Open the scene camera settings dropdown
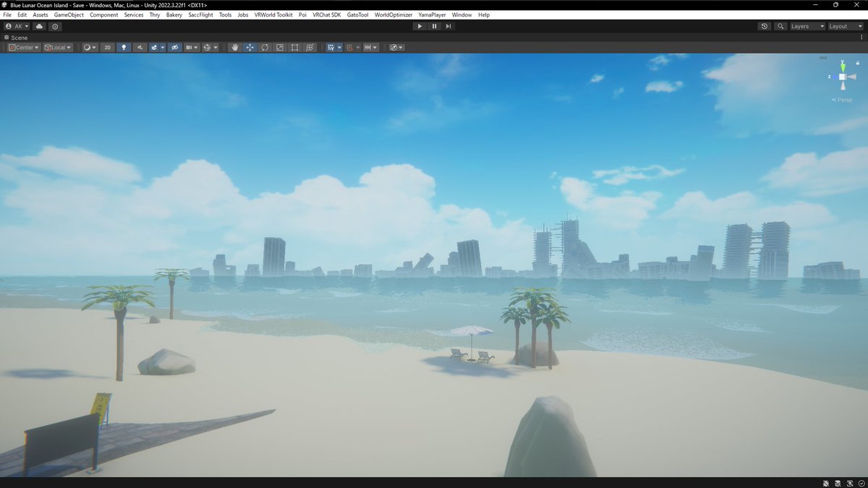The image size is (868, 488). tap(192, 48)
